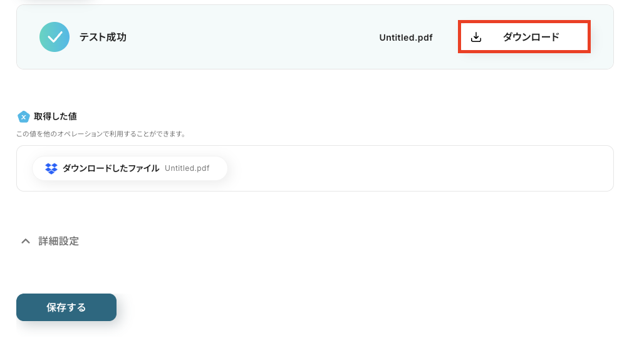Click the description text under 取得した値

[x=101, y=134]
